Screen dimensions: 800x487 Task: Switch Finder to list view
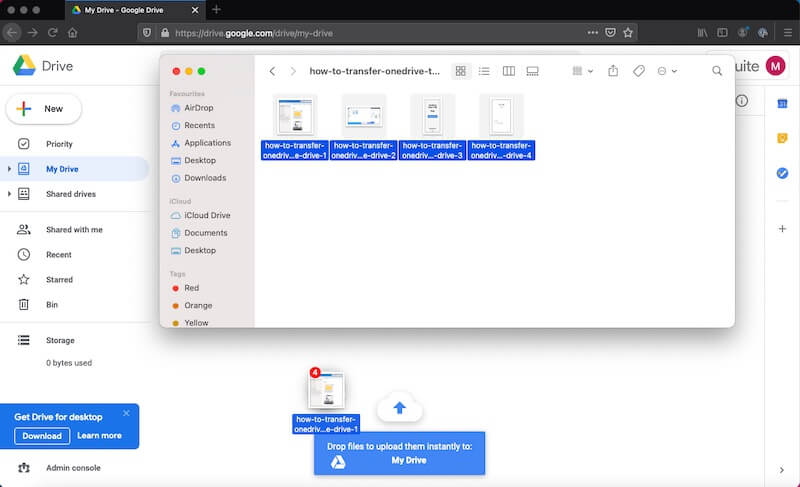point(484,71)
